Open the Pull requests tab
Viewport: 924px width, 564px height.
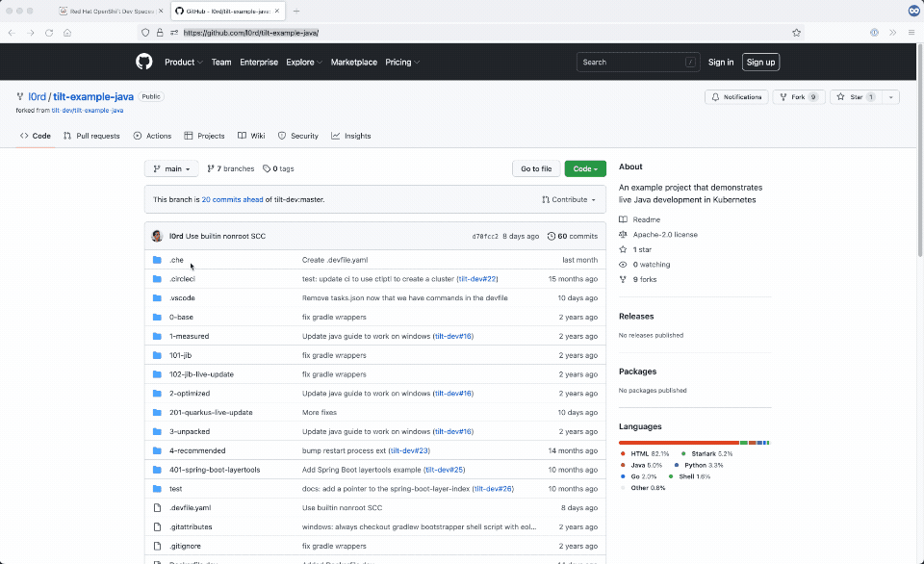point(91,136)
